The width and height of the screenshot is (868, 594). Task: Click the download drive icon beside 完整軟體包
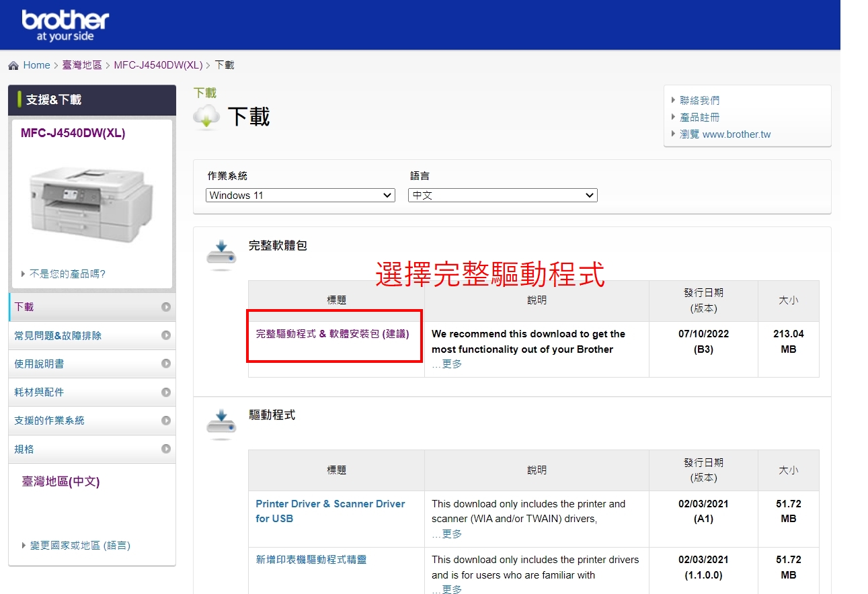tap(221, 255)
